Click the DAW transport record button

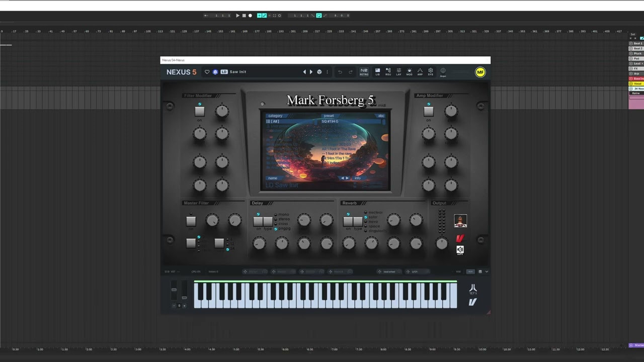click(x=250, y=16)
